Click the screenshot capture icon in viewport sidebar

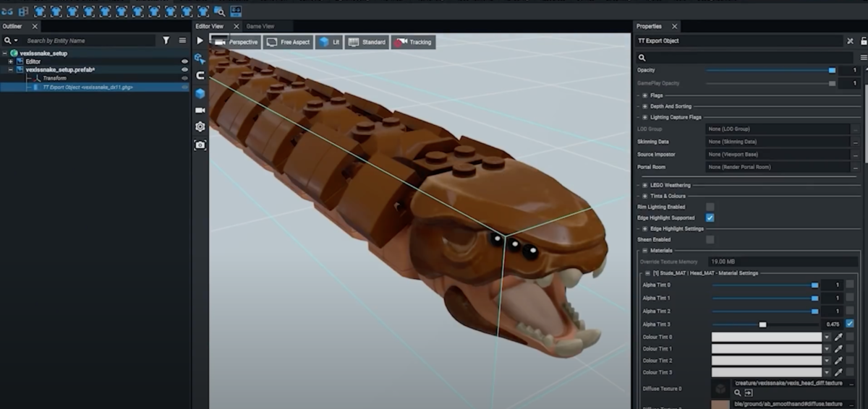coord(200,145)
